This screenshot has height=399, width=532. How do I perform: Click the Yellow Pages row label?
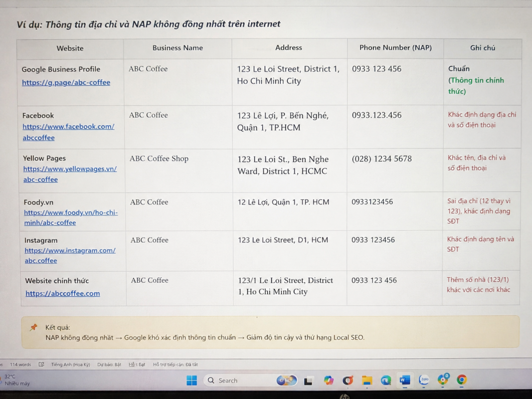click(44, 158)
